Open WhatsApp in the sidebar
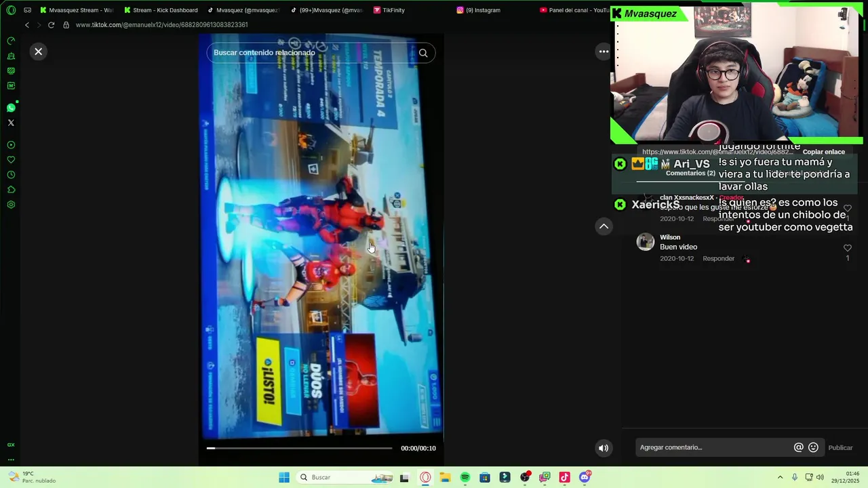Image resolution: width=868 pixels, height=488 pixels. pyautogui.click(x=11, y=108)
